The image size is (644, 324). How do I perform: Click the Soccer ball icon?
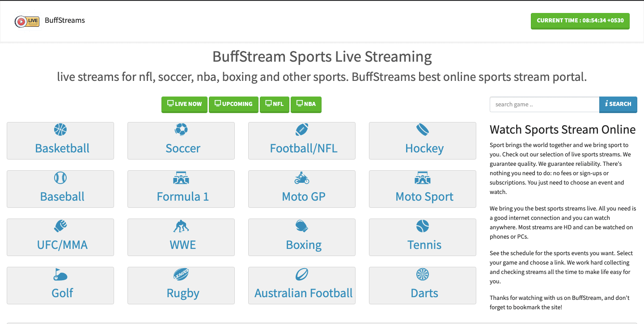[x=181, y=130]
